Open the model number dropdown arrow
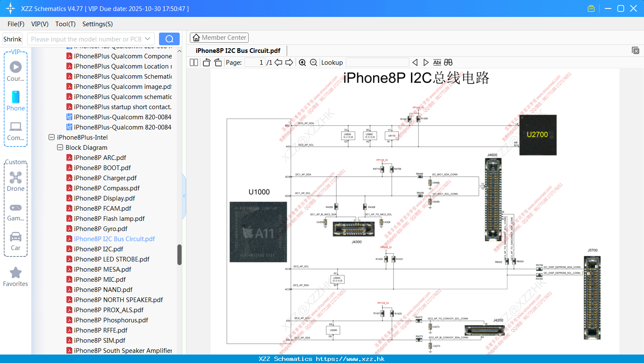Screen dimensions: 644x363 [x=148, y=39]
